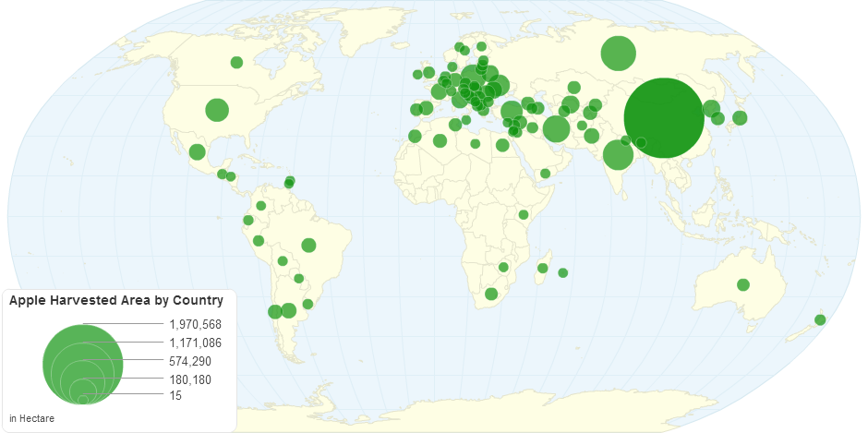Select the India bubble on the map
The width and height of the screenshot is (868, 433).
click(x=618, y=154)
